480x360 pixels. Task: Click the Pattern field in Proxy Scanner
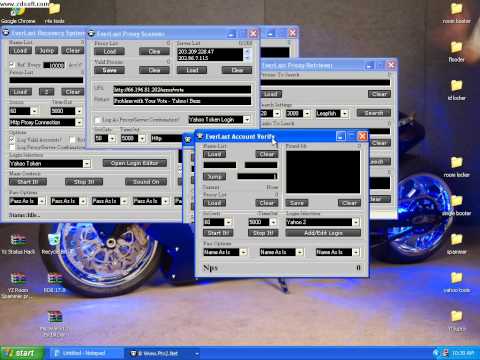point(182,101)
